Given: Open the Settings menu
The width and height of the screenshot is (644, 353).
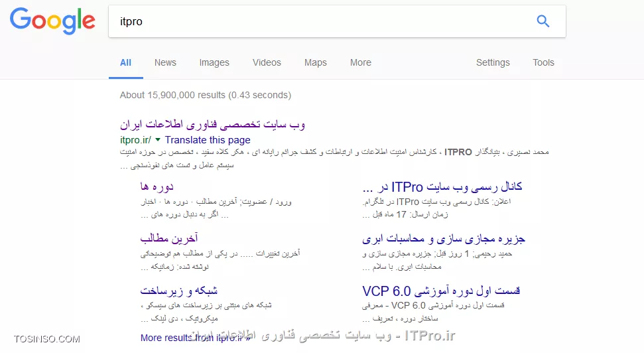Looking at the screenshot, I should click(493, 62).
